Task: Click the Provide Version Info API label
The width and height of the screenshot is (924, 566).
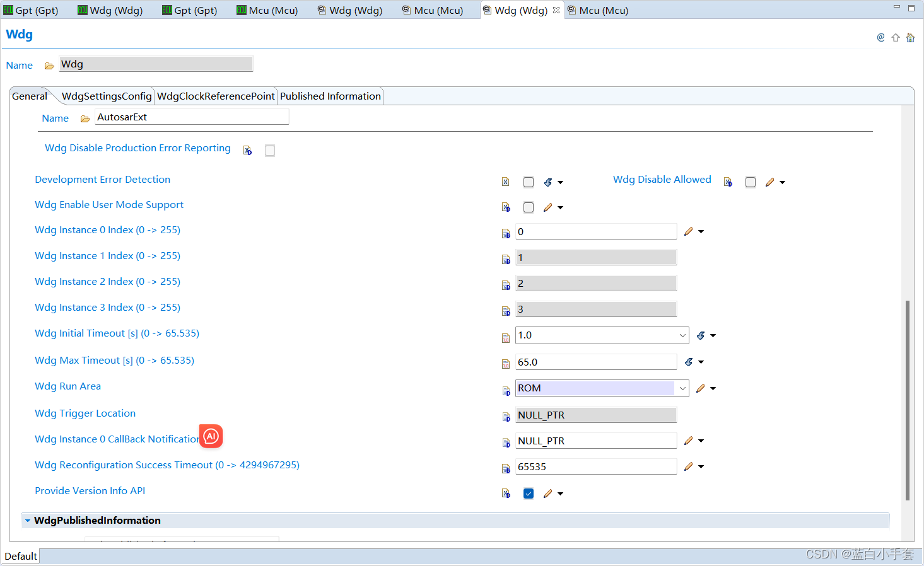Action: [90, 491]
